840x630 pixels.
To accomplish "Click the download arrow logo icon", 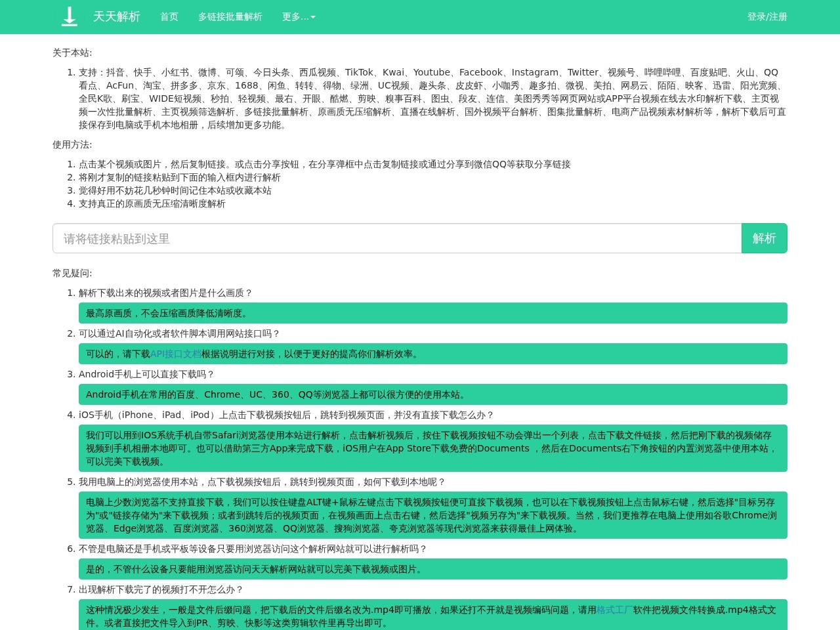I will [x=69, y=16].
